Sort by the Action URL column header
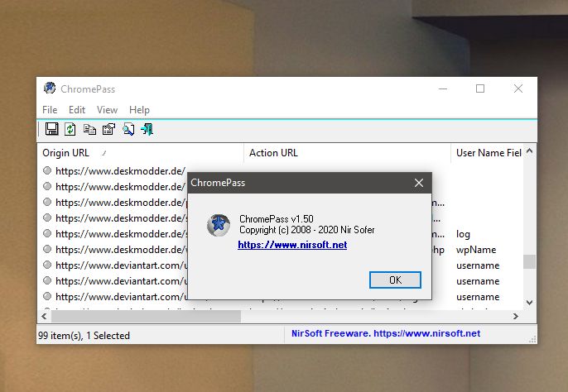This screenshot has width=568, height=392. (x=347, y=153)
